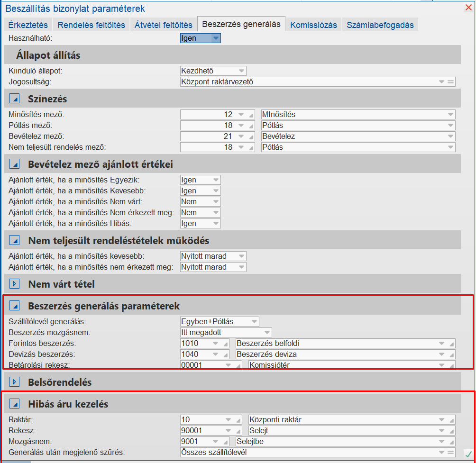
Task: Open the Központi raktár dropdown
Action: point(441,420)
